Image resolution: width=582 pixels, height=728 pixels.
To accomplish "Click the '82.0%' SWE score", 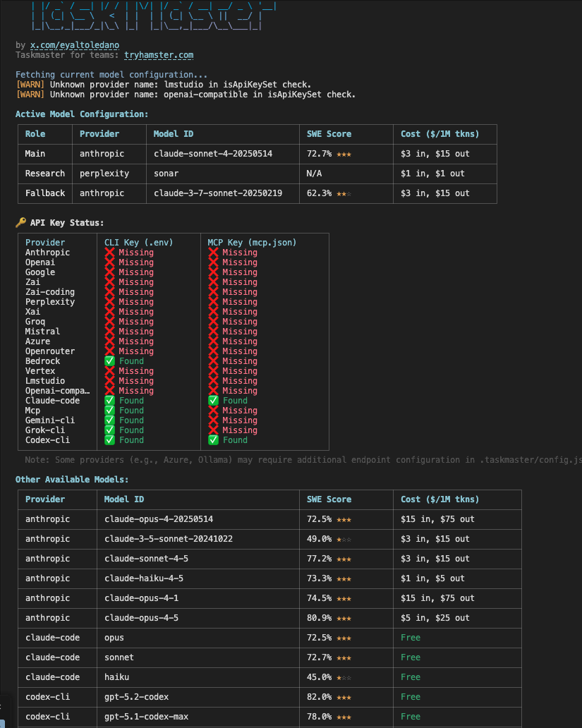I will pyautogui.click(x=319, y=697).
